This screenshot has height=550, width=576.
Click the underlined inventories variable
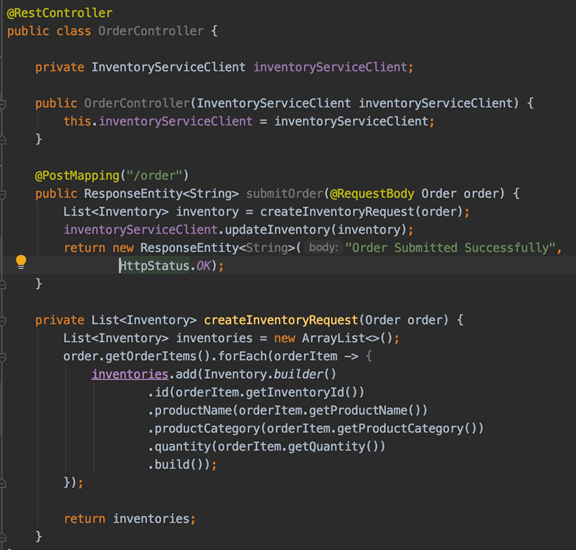130,374
